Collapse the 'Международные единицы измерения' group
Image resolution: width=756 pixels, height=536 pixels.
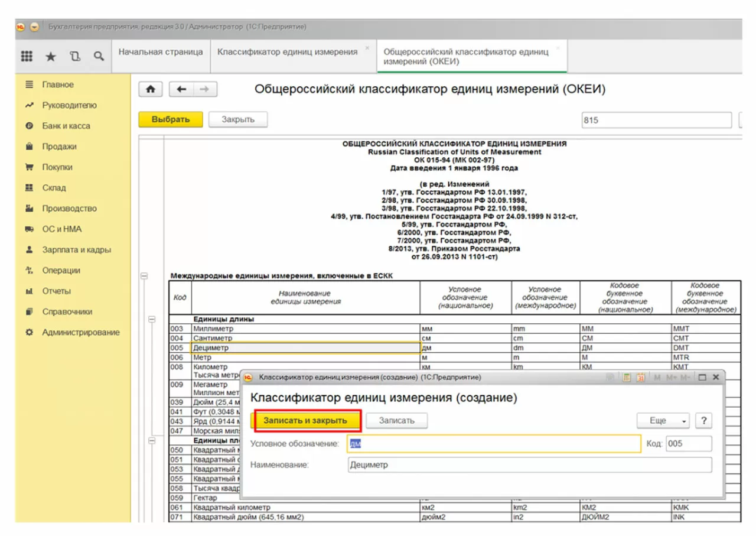pos(143,275)
